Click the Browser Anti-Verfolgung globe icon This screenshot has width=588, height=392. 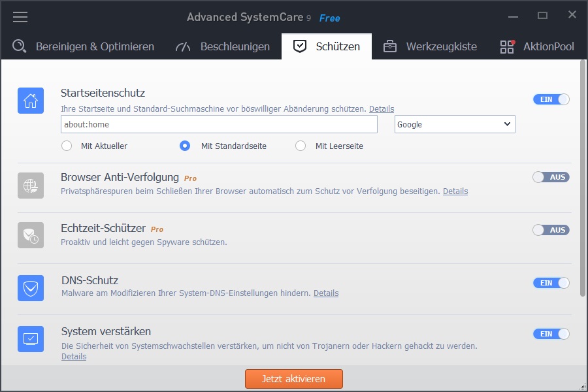(31, 186)
